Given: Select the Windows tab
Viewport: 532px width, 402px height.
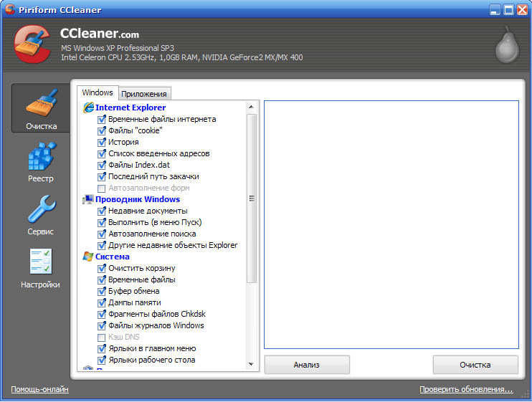Looking at the screenshot, I should [x=98, y=93].
